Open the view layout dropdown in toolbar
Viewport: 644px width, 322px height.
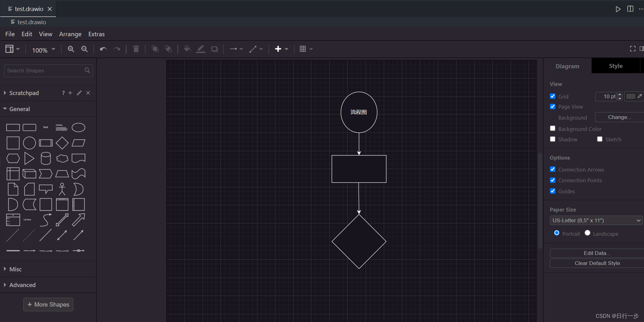[x=13, y=49]
